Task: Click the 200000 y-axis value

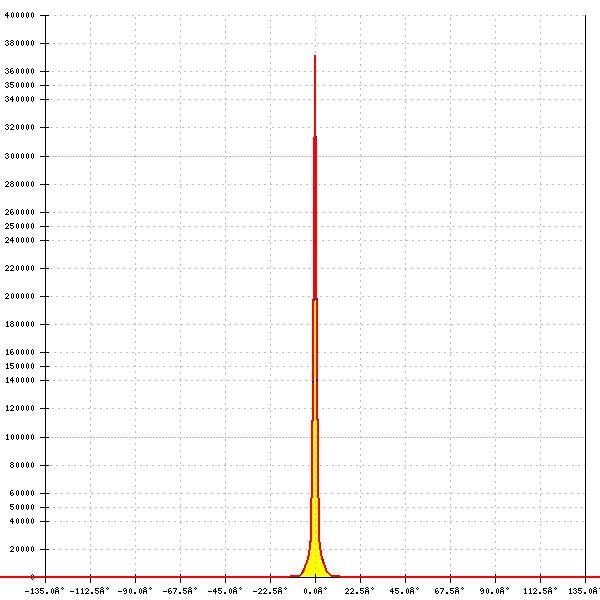Action: [20, 296]
